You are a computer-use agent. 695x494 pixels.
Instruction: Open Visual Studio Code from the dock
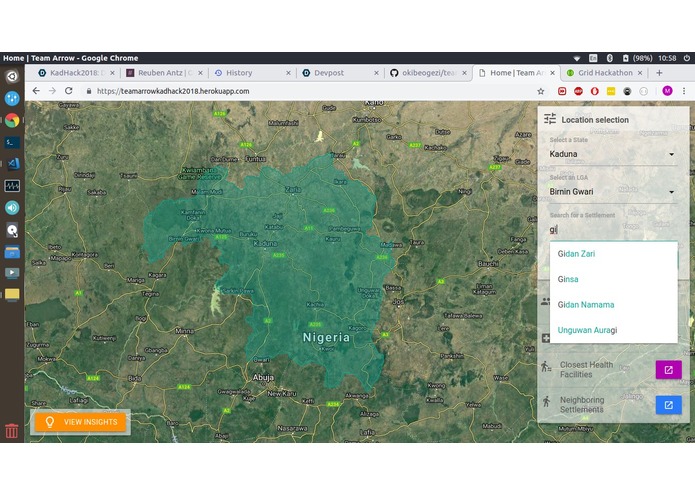click(x=12, y=163)
